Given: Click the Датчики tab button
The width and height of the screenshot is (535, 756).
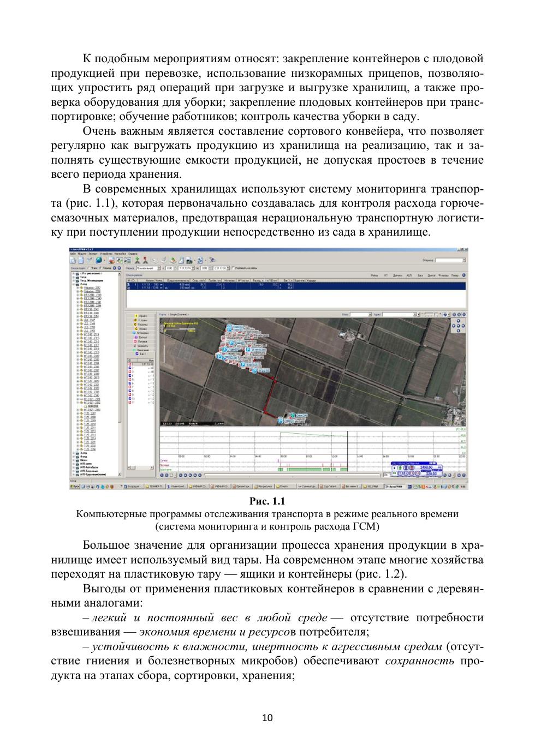Looking at the screenshot, I should pos(397,275).
